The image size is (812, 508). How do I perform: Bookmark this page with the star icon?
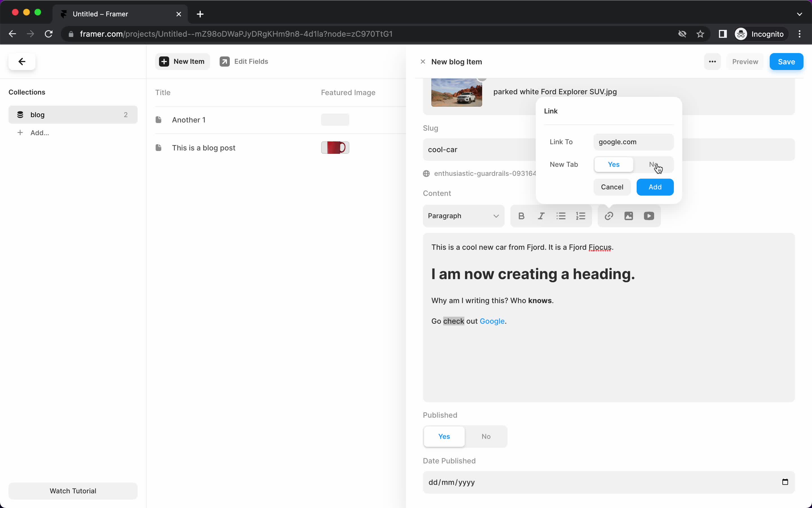tap(700, 34)
